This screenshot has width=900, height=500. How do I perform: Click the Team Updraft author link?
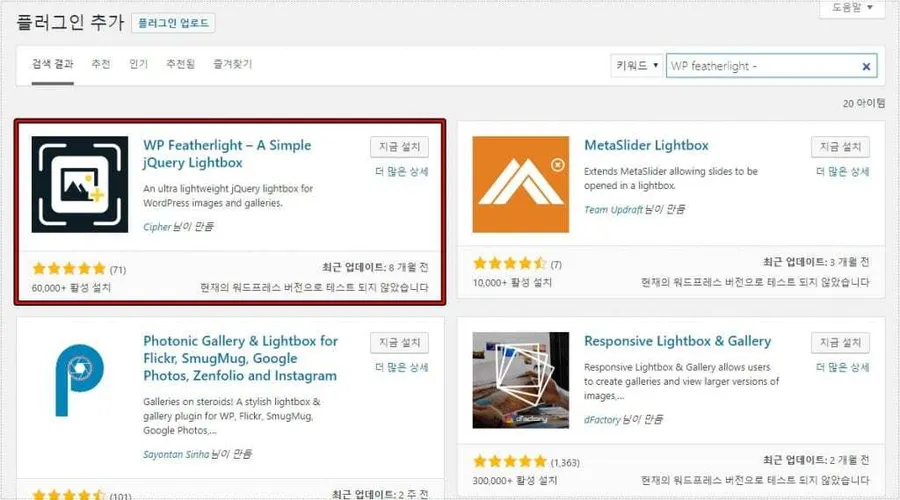point(613,210)
